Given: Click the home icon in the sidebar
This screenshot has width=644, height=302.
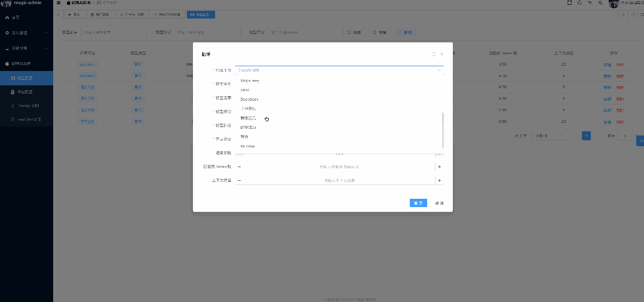Looking at the screenshot, I should coord(7,18).
